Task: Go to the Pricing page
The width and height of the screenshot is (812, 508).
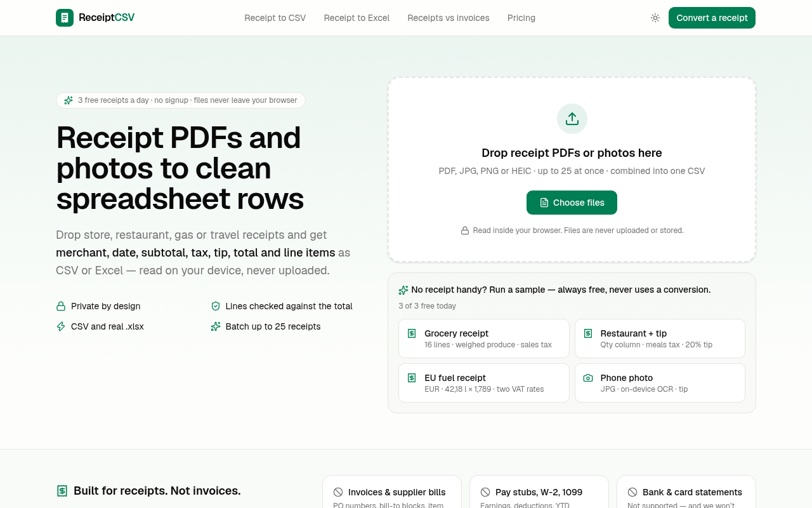Action: click(521, 18)
